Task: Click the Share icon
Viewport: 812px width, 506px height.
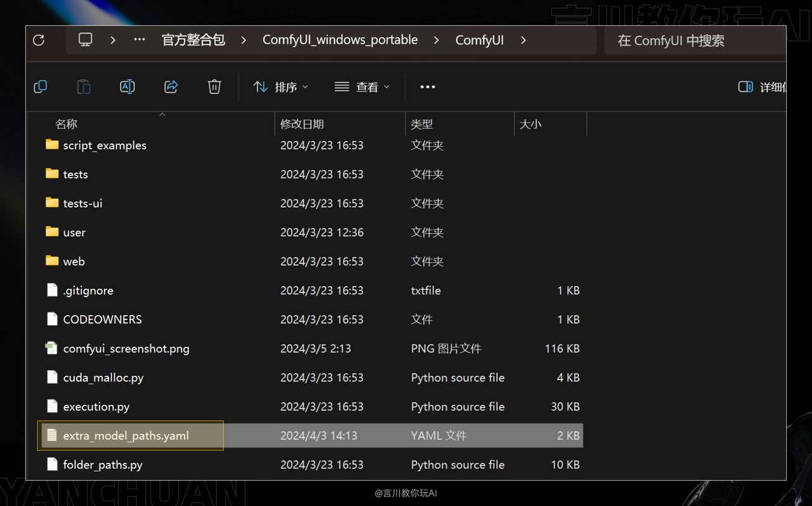Action: pos(171,86)
